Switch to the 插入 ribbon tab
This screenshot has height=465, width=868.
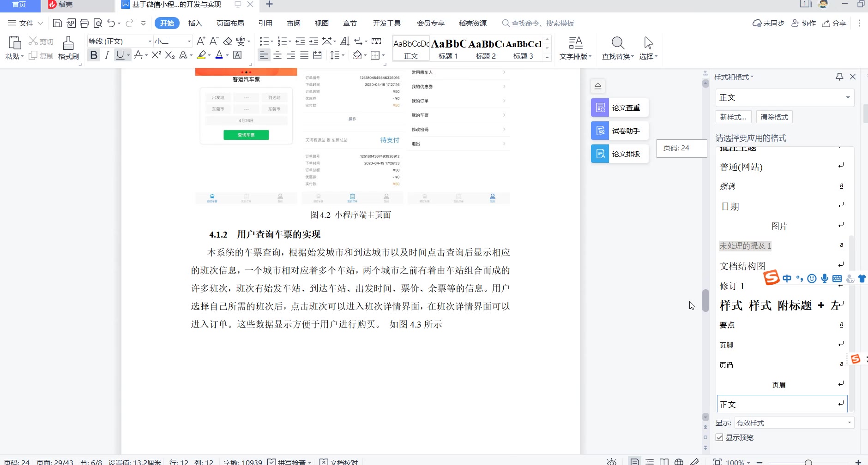click(195, 24)
